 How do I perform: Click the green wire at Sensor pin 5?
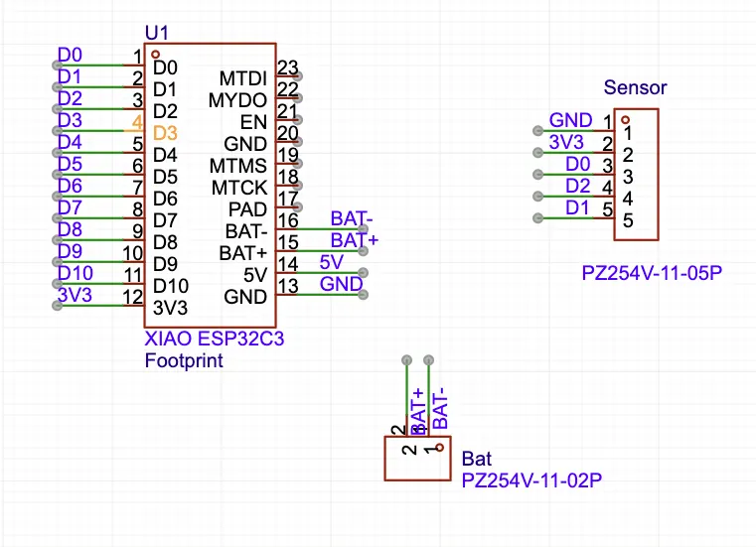(x=565, y=218)
